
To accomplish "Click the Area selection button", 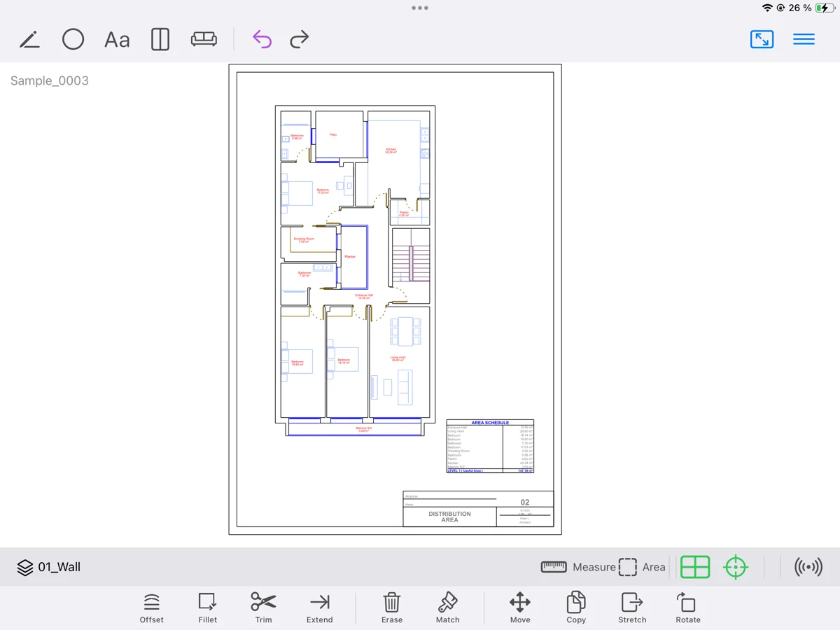I will [x=642, y=567].
